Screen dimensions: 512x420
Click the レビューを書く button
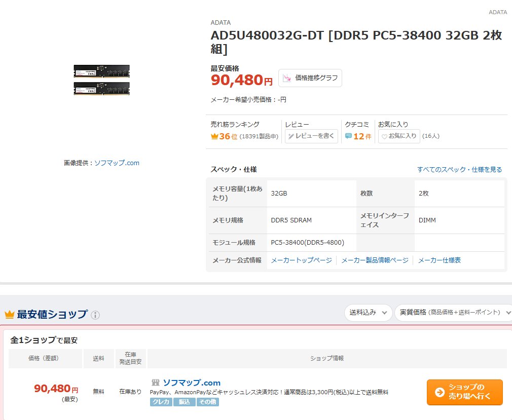pyautogui.click(x=311, y=136)
